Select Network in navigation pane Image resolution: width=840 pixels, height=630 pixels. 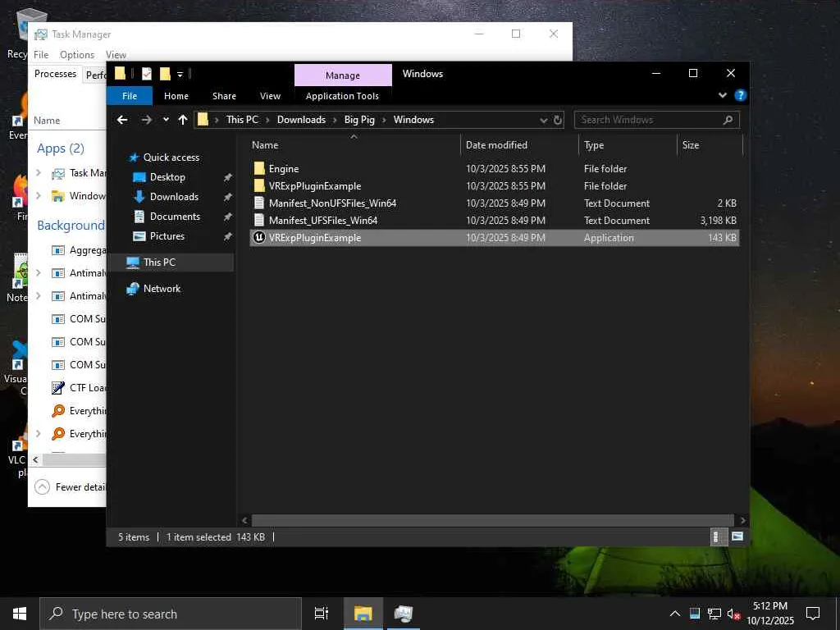[162, 289]
